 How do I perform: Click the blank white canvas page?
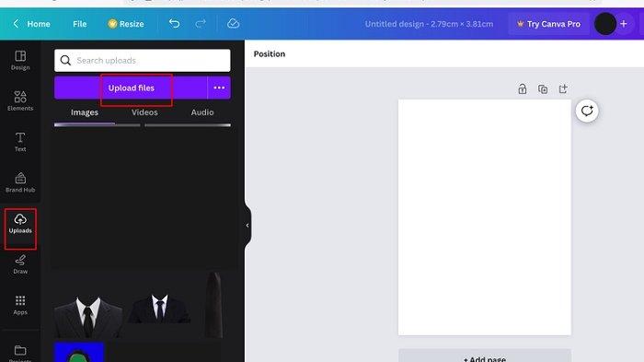485,217
